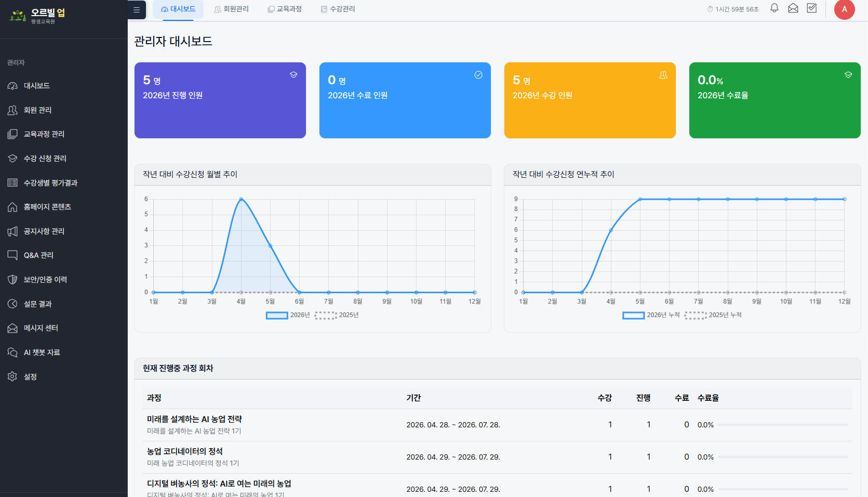Open the red user avatar A
Screen dimensions: 868x497
click(x=844, y=9)
